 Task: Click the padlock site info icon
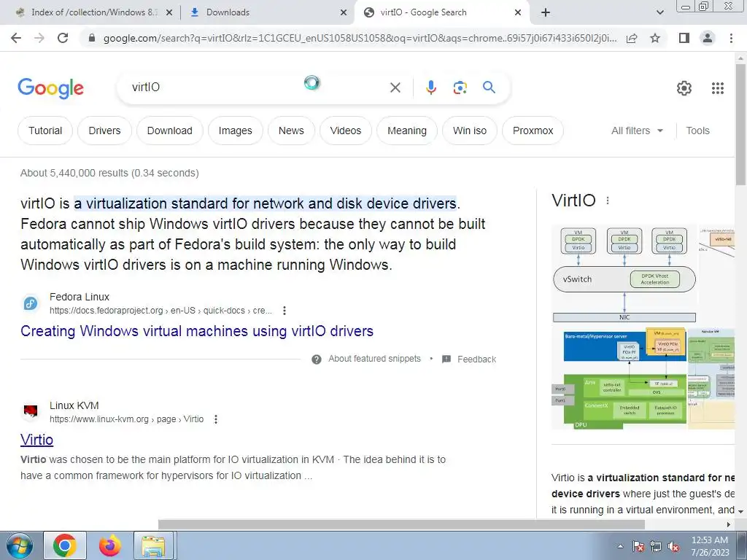pos(92,38)
